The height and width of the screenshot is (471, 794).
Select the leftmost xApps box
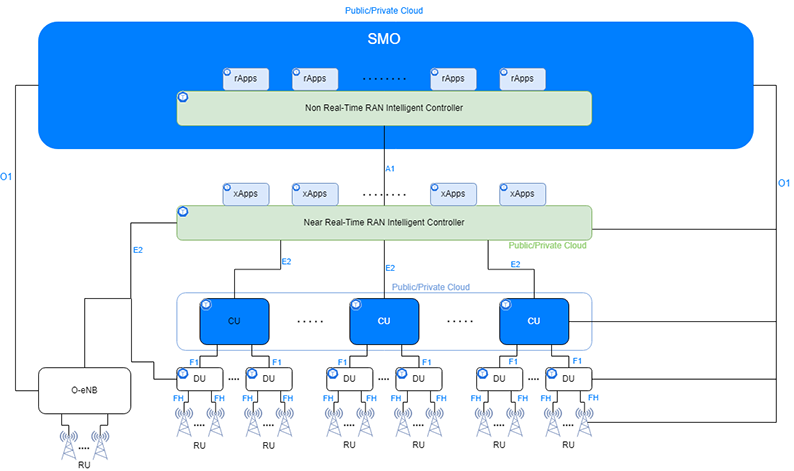point(246,194)
